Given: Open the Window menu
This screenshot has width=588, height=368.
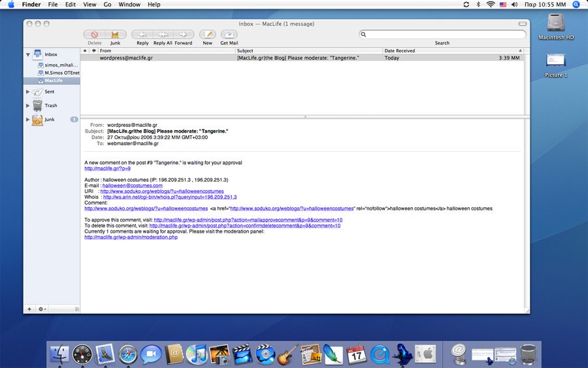Looking at the screenshot, I should pyautogui.click(x=129, y=5).
